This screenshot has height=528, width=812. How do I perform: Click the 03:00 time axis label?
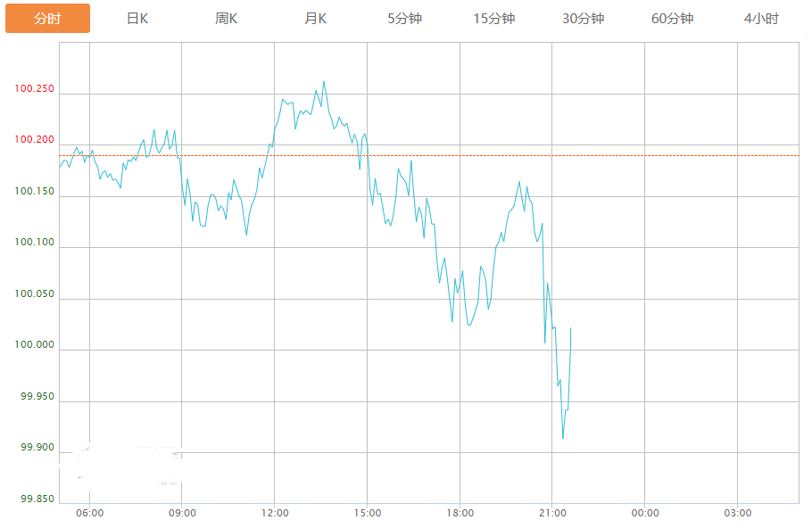(x=738, y=513)
